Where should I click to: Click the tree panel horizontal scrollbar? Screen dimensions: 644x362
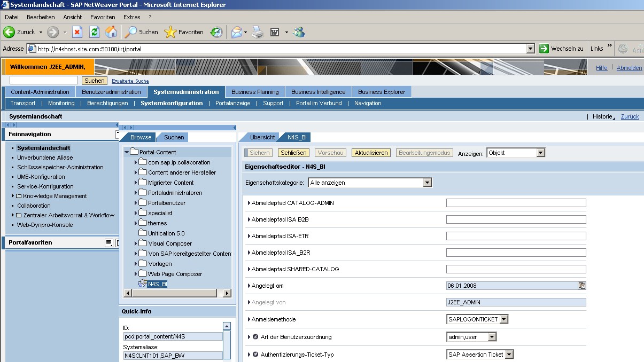click(177, 293)
